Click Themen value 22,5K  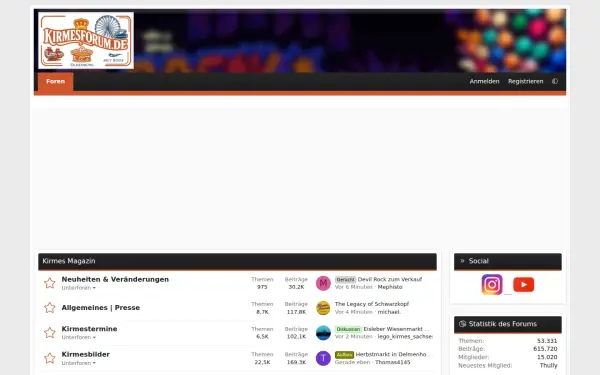pos(262,362)
